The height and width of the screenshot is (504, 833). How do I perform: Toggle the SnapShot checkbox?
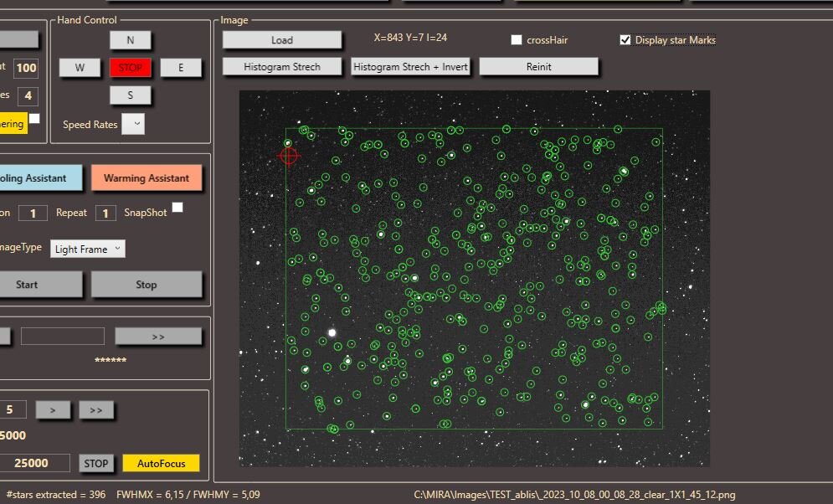tap(177, 207)
